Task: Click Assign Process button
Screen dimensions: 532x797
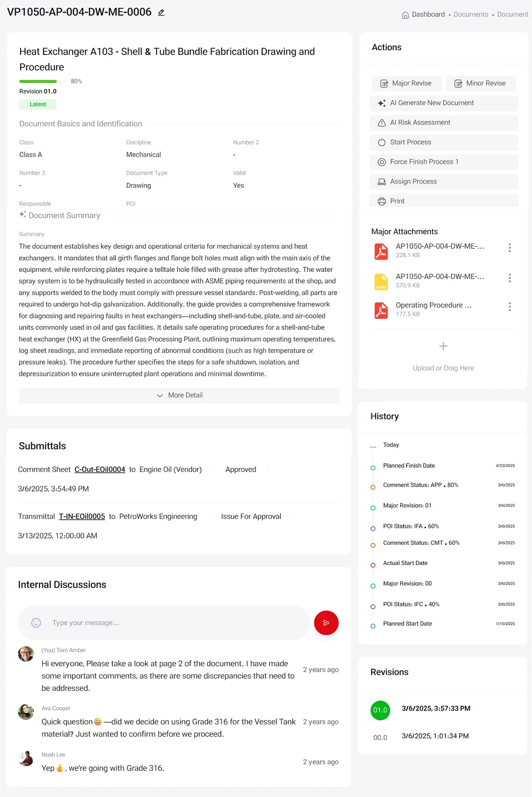Action: (x=444, y=182)
